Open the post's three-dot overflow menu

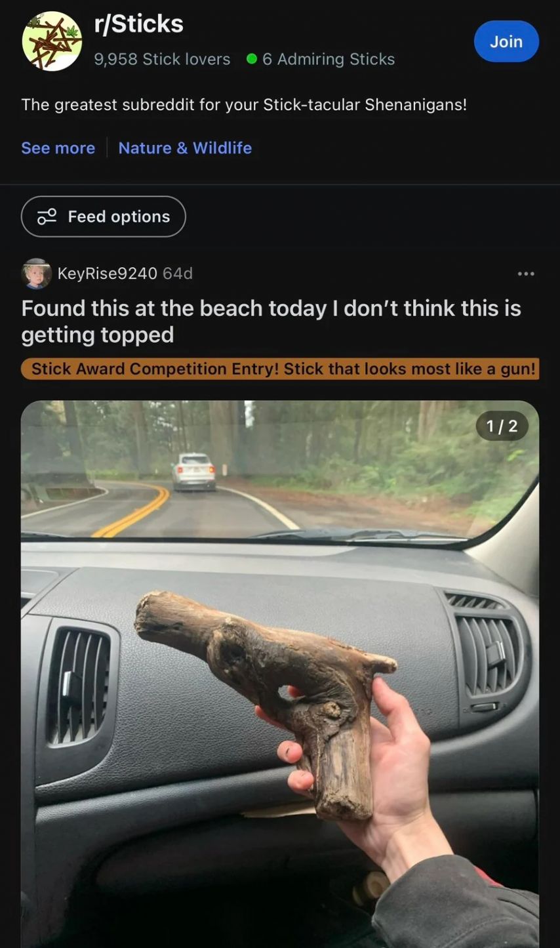coord(526,274)
